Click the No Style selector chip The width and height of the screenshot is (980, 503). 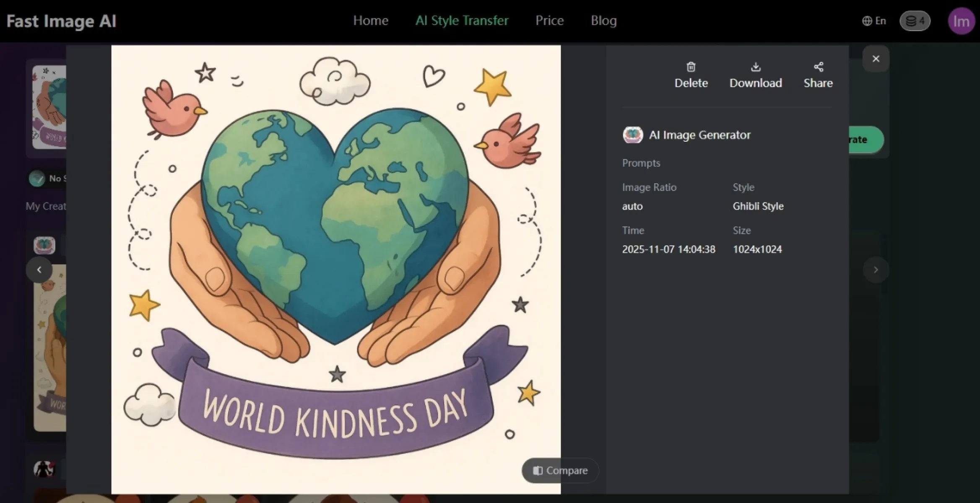(x=47, y=179)
